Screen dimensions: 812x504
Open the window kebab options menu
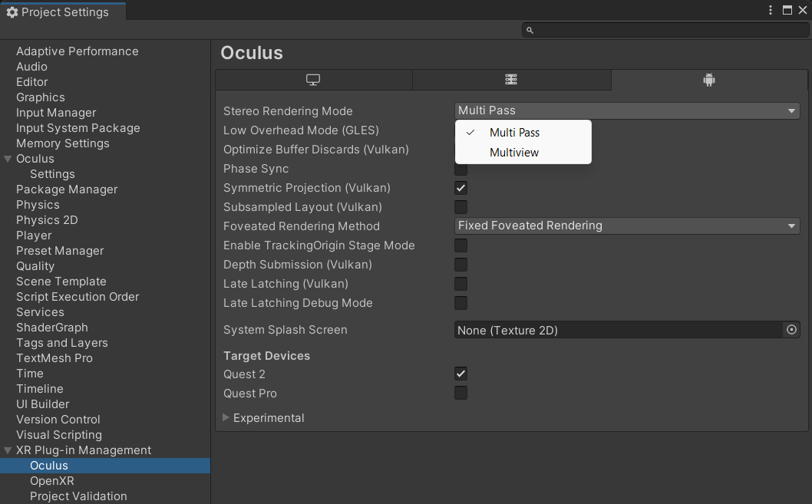click(771, 10)
